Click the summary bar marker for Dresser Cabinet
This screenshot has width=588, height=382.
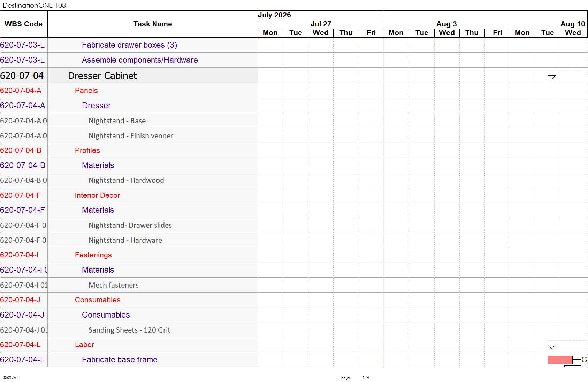(x=551, y=77)
